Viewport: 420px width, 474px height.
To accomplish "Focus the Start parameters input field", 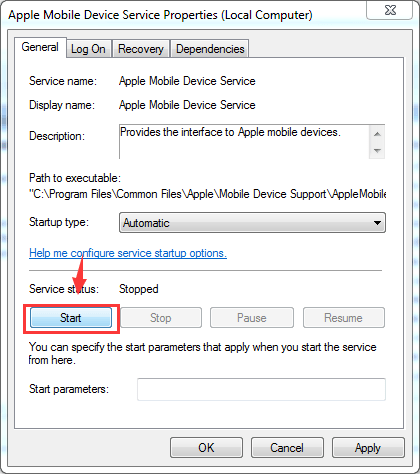I will coord(261,389).
